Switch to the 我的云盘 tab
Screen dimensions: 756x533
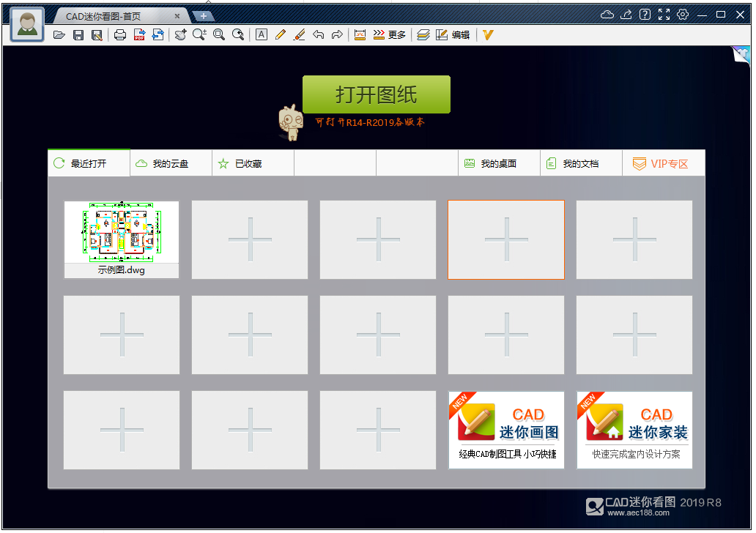click(170, 163)
